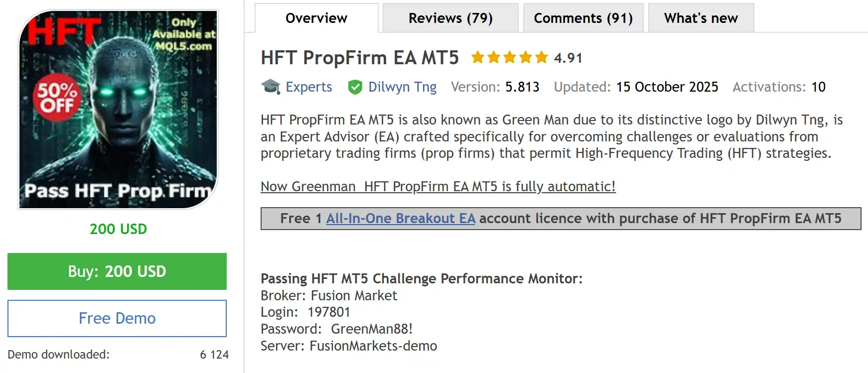Switch to the Reviews (79) tab

click(x=450, y=18)
